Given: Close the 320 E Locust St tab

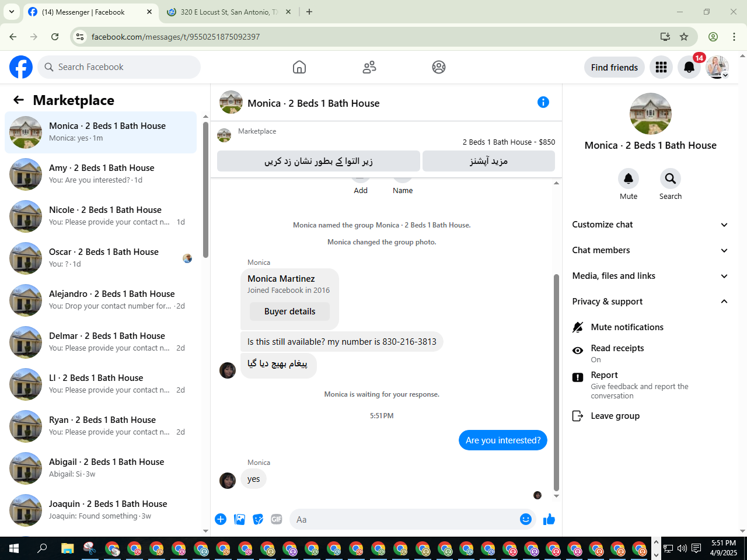Looking at the screenshot, I should 288,12.
